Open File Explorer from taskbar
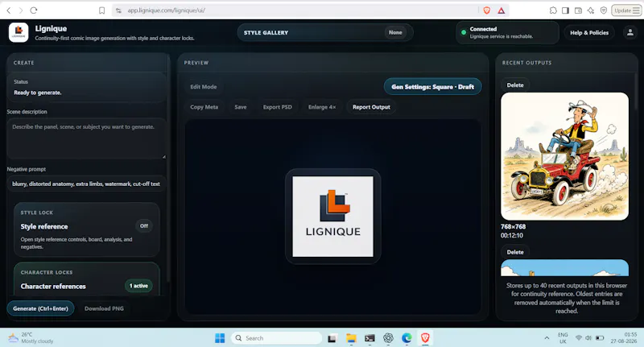Image resolution: width=644 pixels, height=347 pixels. click(351, 338)
